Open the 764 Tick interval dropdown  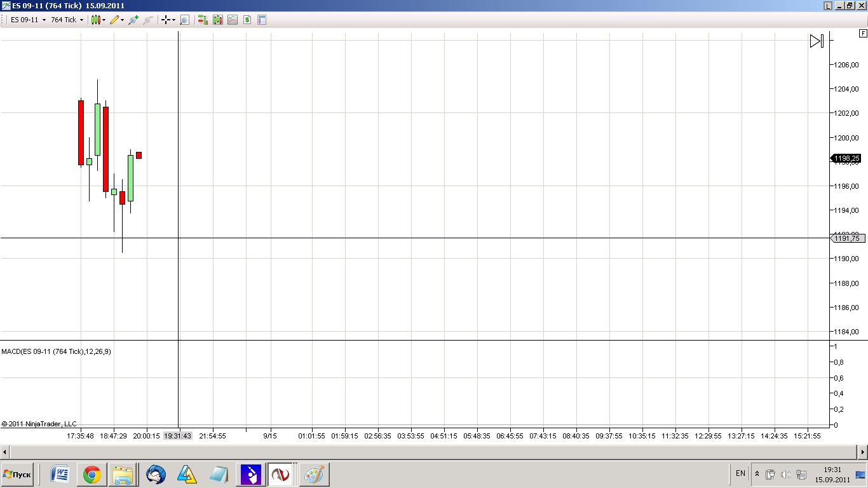67,20
